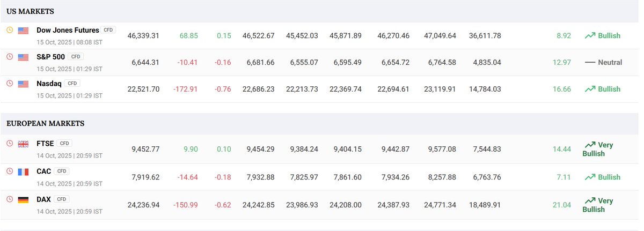The image size is (644, 231).
Task: Click the EUROPEAN MARKETS section header
Action: 45,123
